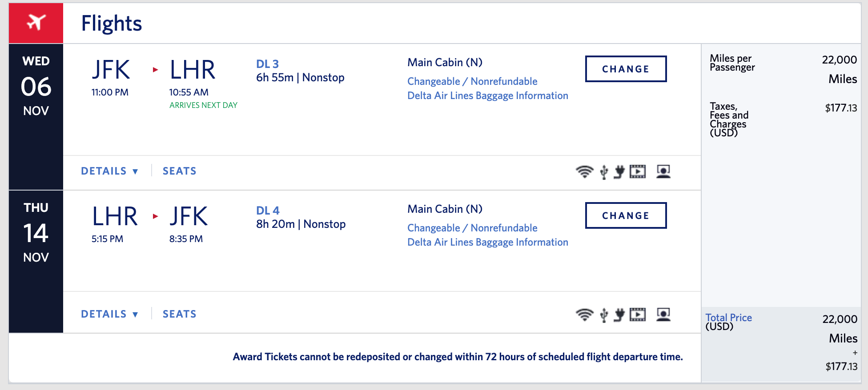Open the DL 3 flight number link
The image size is (868, 390).
click(267, 64)
